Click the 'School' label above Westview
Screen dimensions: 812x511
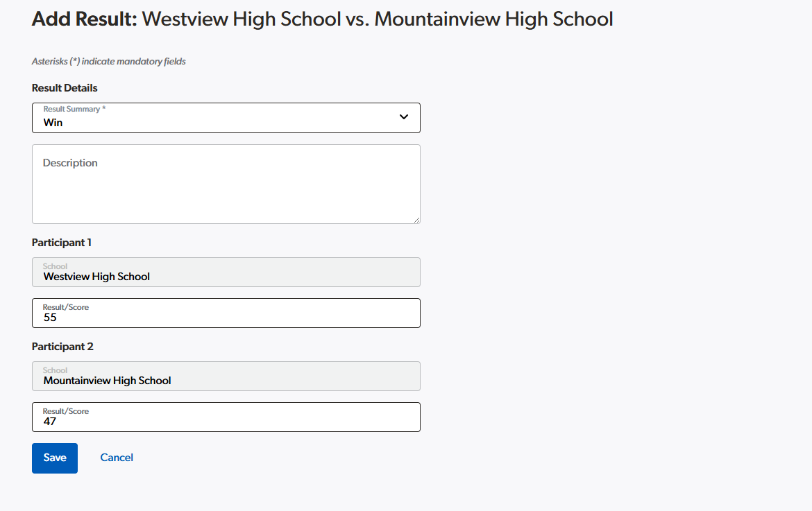coord(56,266)
